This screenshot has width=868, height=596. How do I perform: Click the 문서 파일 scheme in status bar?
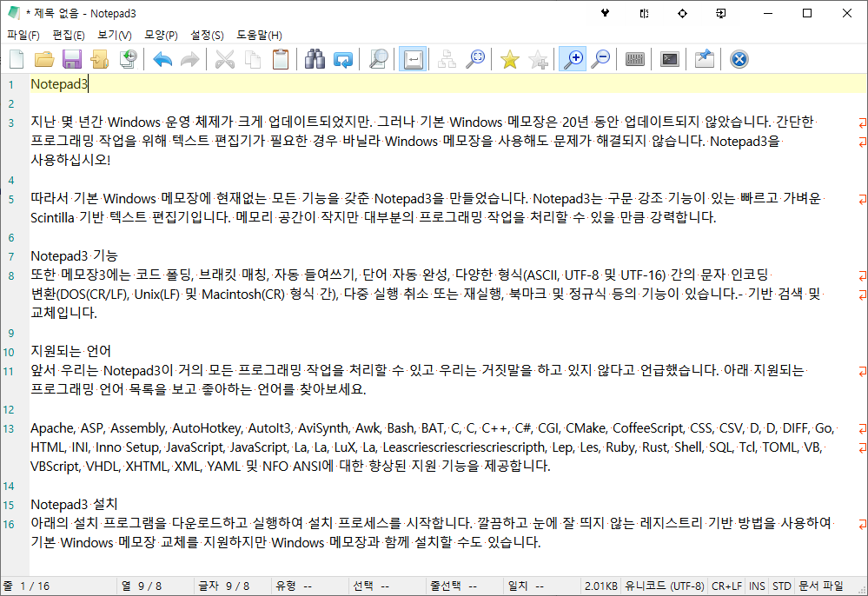pos(821,586)
